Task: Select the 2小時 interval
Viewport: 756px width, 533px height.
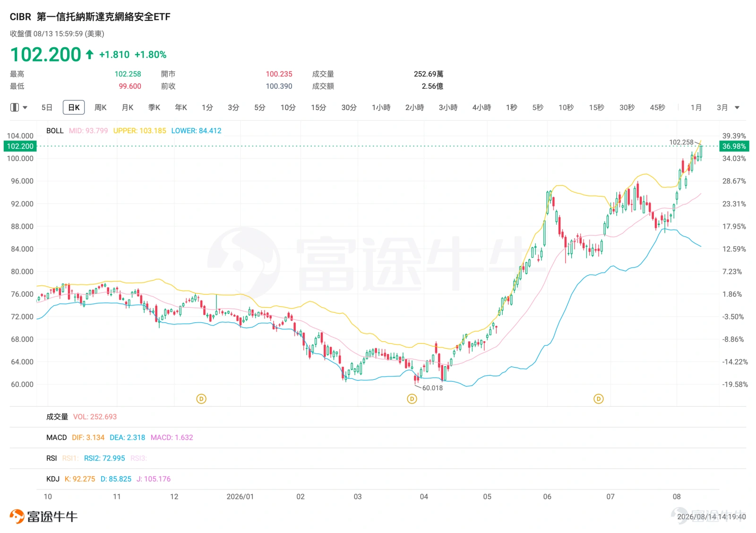Action: 415,108
